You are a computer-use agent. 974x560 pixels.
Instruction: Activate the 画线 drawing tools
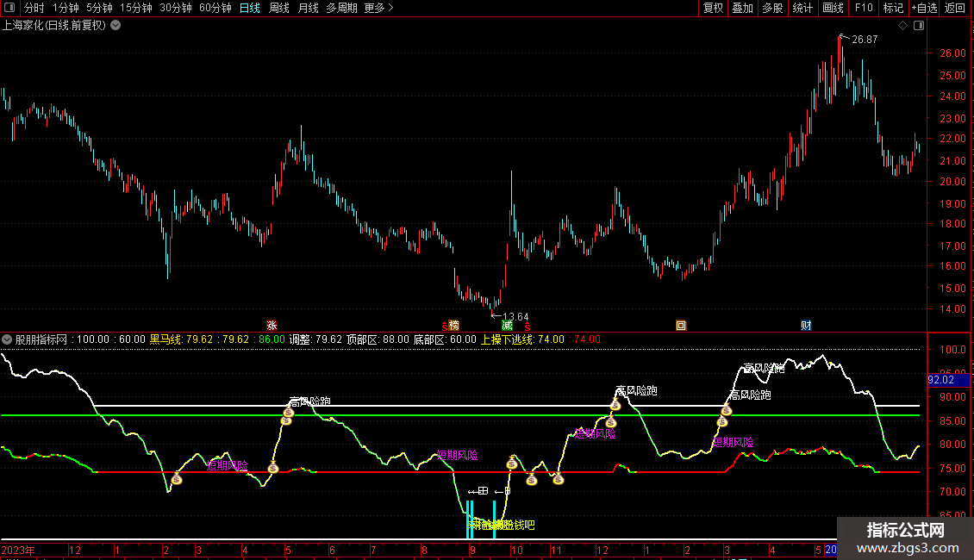[833, 8]
